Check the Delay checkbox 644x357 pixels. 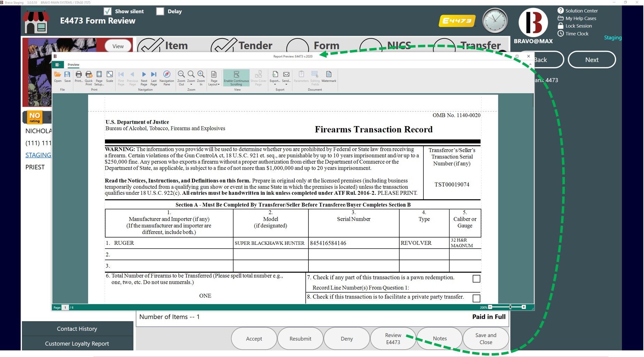point(160,11)
